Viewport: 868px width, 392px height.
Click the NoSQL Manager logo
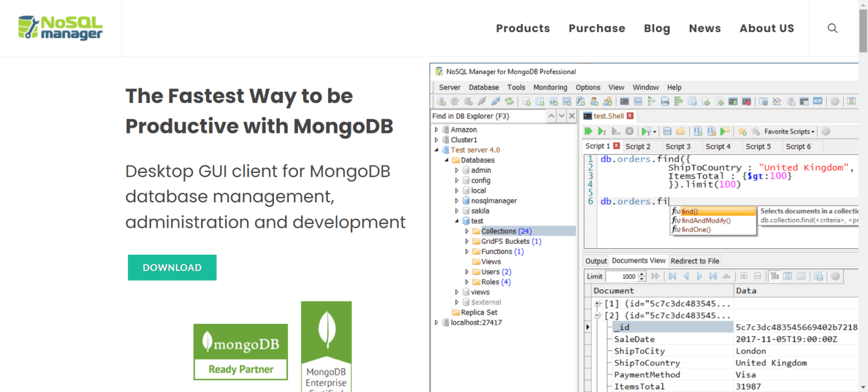click(x=60, y=28)
